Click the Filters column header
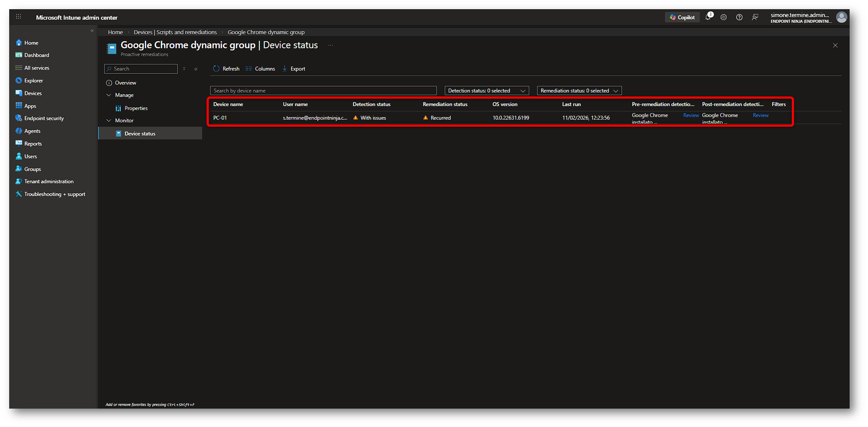Screen dimensions: 868x427 (779, 104)
